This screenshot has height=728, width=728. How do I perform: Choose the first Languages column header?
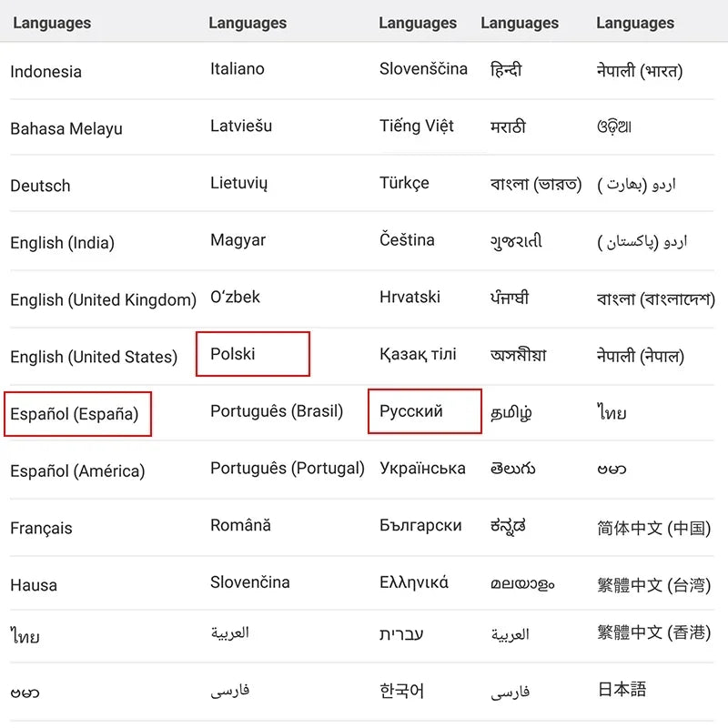click(52, 23)
